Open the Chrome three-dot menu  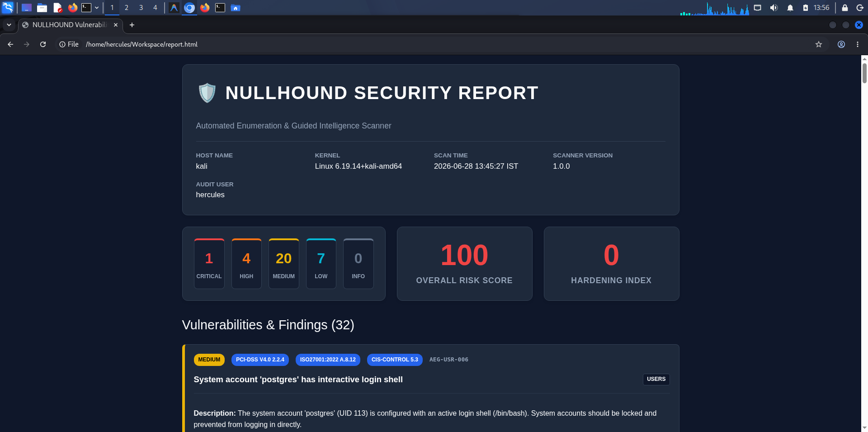point(858,44)
